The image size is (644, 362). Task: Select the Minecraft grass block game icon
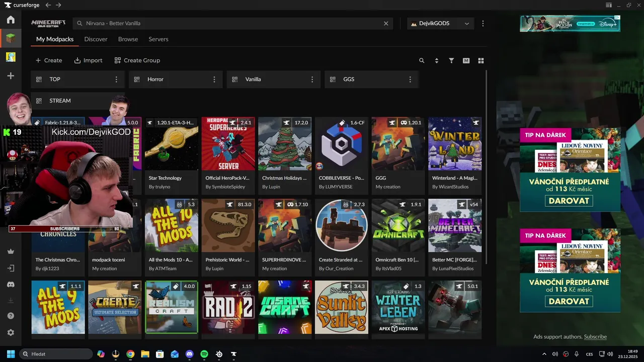(11, 38)
